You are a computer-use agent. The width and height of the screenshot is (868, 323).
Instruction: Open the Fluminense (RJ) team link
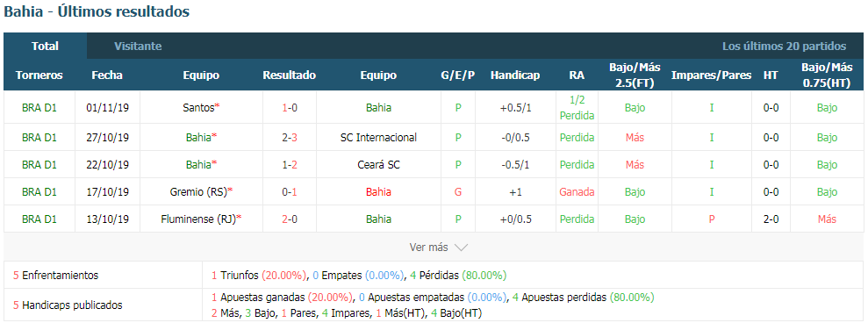click(x=197, y=219)
